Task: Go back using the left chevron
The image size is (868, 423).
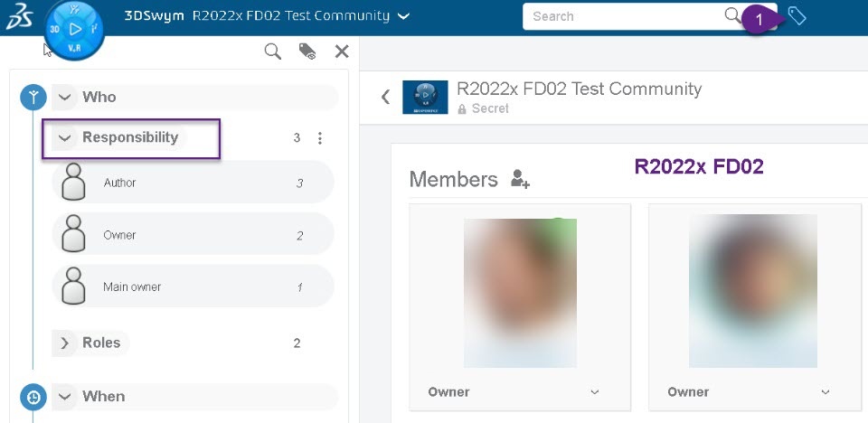Action: pyautogui.click(x=385, y=97)
